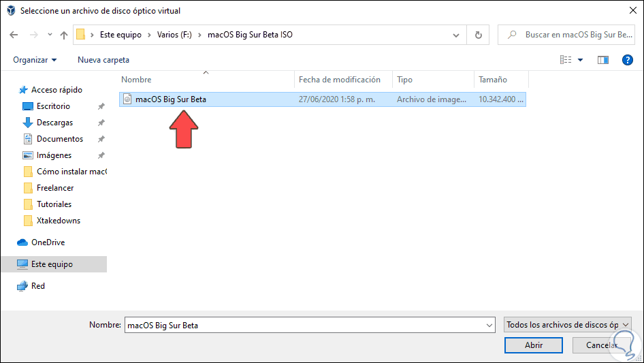Click the Back navigation arrow
The image size is (644, 363).
tap(14, 35)
